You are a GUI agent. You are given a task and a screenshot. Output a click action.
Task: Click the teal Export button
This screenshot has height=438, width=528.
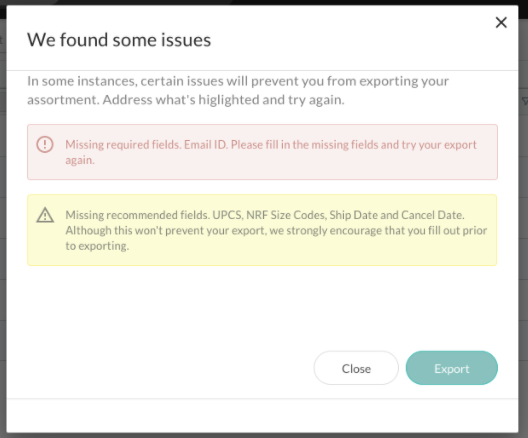coord(452,368)
